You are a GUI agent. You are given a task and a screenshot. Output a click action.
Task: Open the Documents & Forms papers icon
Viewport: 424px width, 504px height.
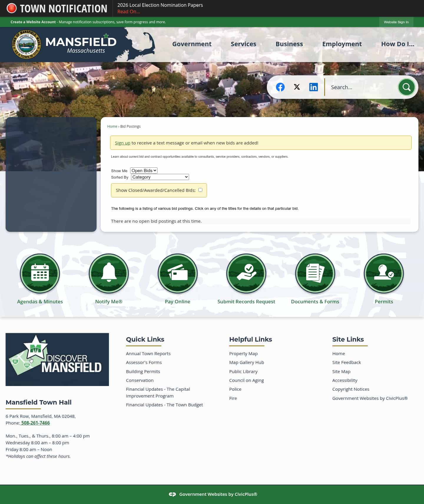[x=315, y=274]
